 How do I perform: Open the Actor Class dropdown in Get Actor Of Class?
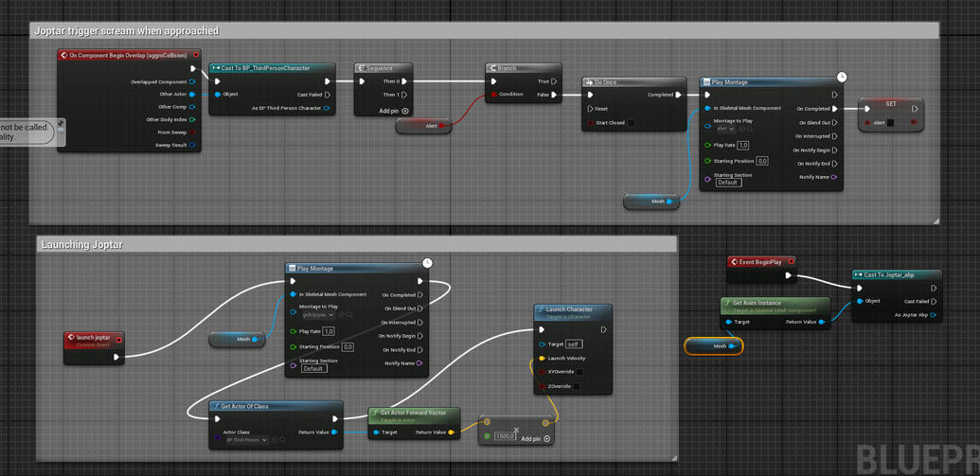[x=246, y=440]
